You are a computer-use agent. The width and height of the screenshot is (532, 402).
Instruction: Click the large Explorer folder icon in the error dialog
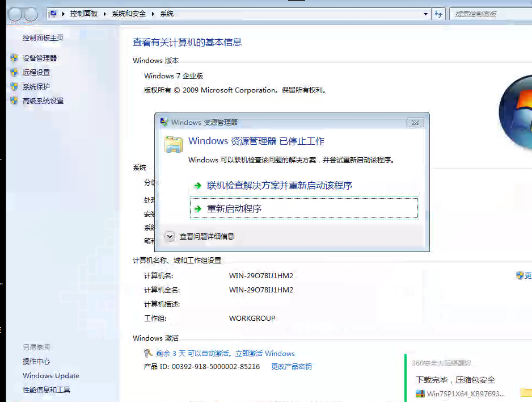(x=174, y=145)
